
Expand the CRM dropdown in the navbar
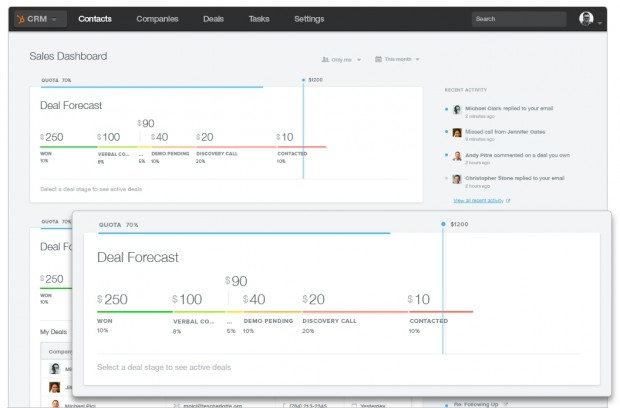click(x=40, y=19)
